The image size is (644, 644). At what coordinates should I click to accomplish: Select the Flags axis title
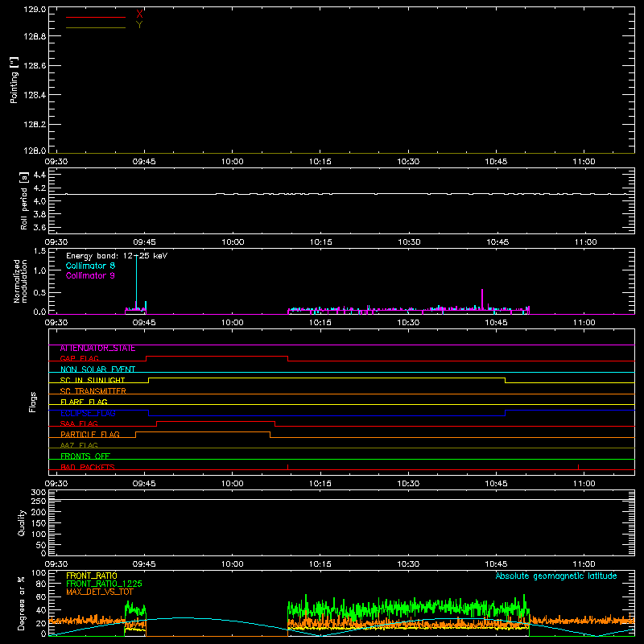point(33,402)
